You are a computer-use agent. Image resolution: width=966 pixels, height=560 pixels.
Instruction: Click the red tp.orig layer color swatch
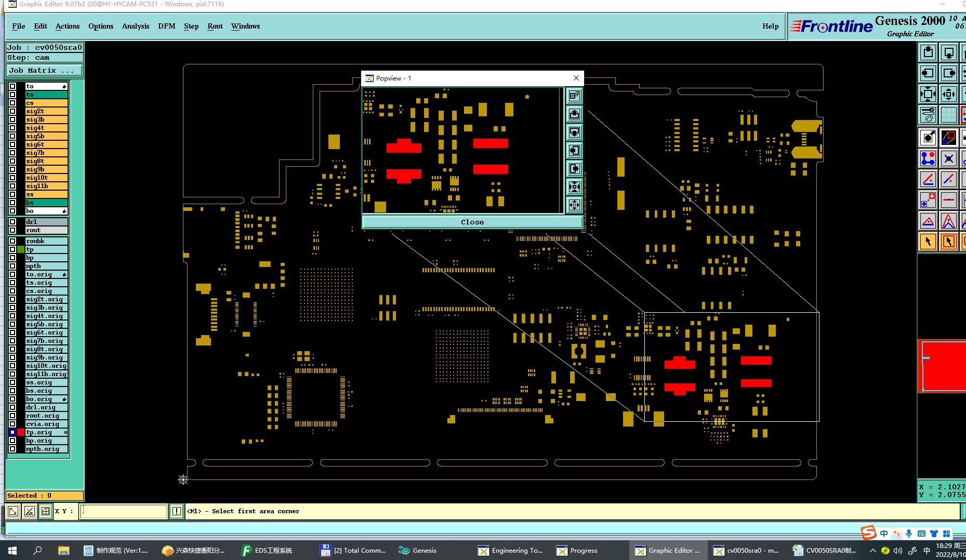coord(21,432)
